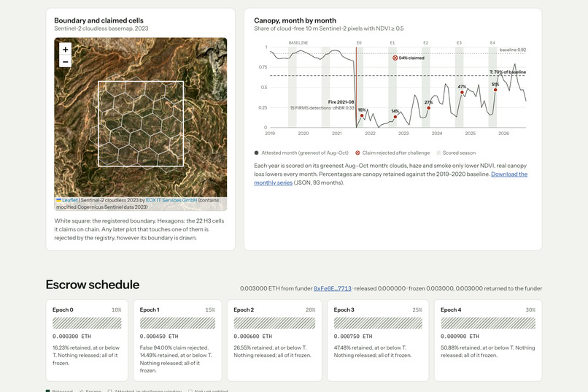Click the "Epoch 3" card title
The height and width of the screenshot is (392, 588).
click(344, 310)
